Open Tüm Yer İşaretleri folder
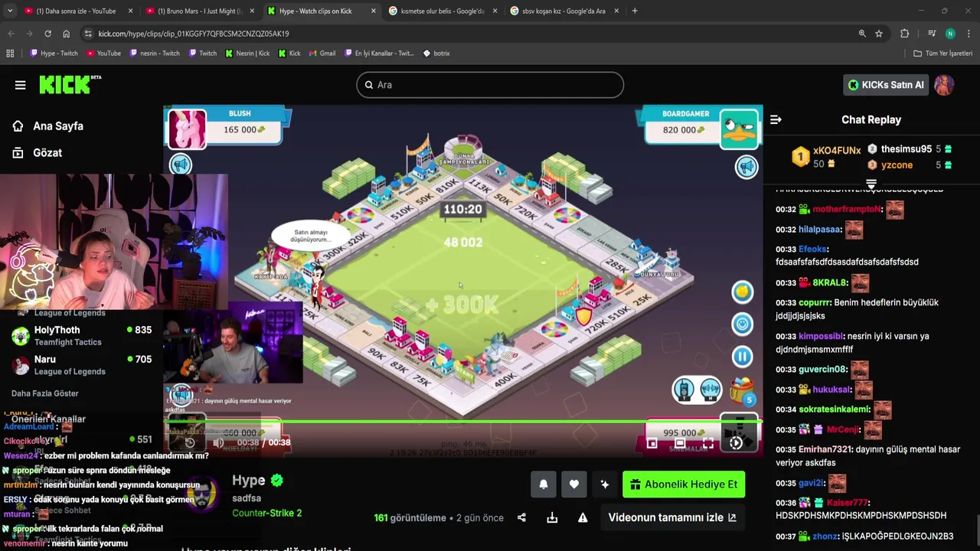 [942, 54]
